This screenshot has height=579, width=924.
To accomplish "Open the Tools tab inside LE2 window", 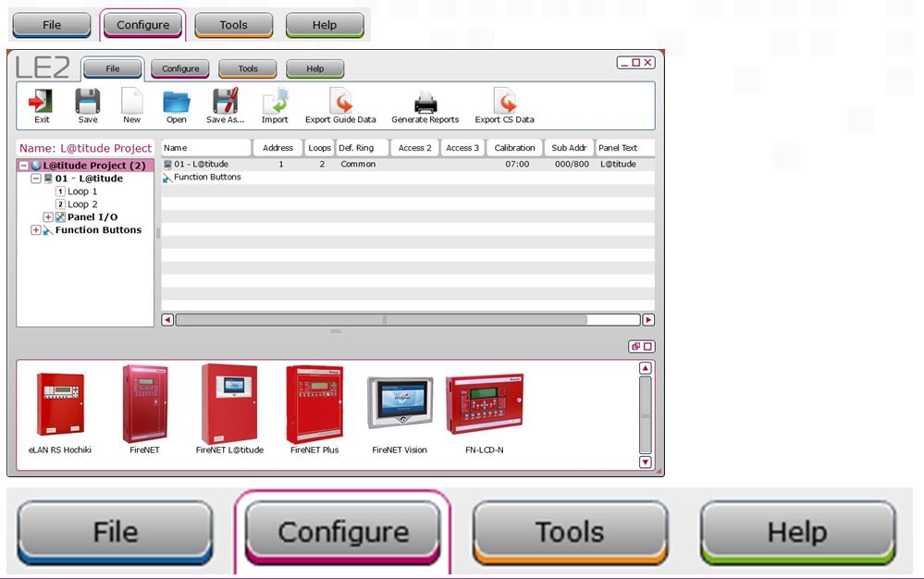I will (248, 68).
